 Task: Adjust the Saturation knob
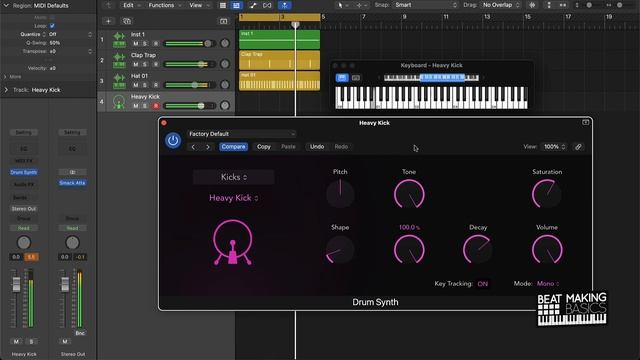[x=547, y=194]
